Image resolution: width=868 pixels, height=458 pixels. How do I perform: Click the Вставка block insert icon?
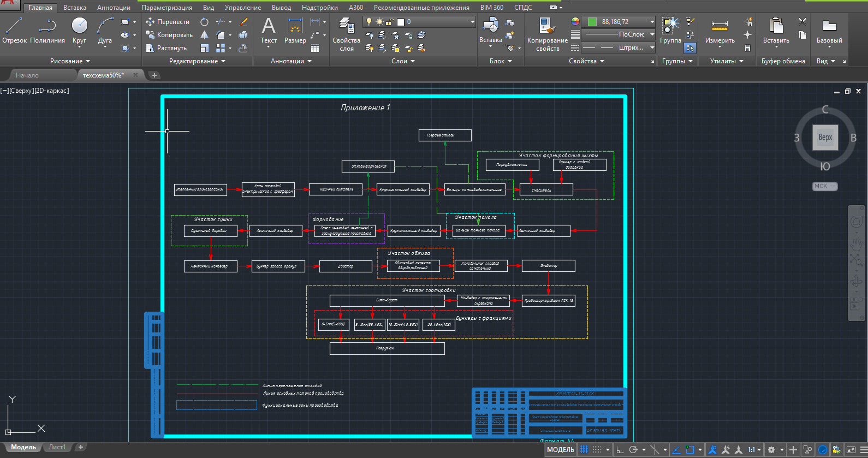click(490, 31)
